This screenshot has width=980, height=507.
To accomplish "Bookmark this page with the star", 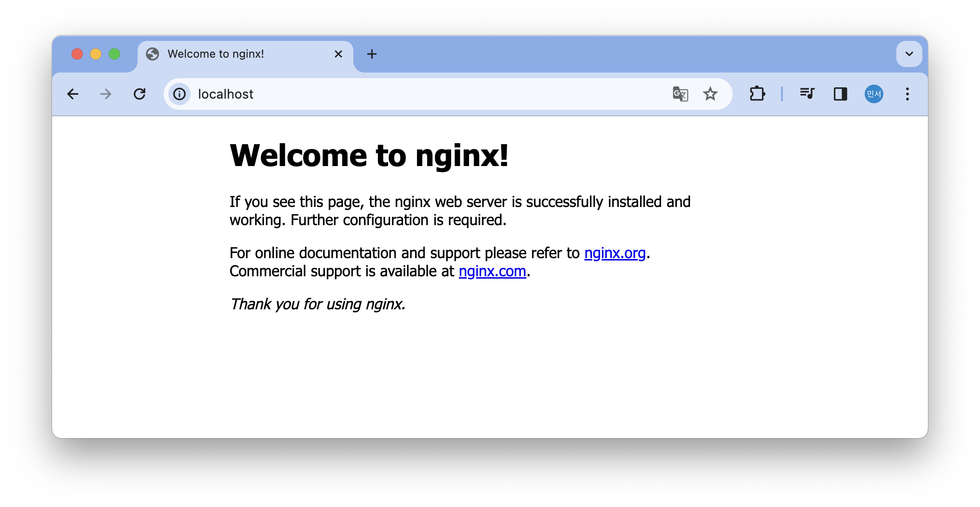I will click(x=710, y=94).
